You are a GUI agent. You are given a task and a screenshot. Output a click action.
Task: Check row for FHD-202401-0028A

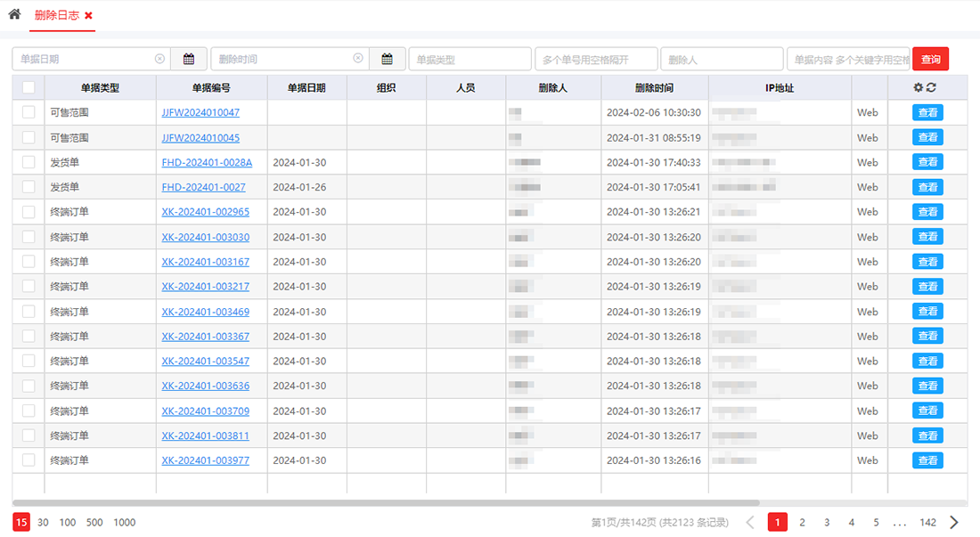tap(29, 162)
